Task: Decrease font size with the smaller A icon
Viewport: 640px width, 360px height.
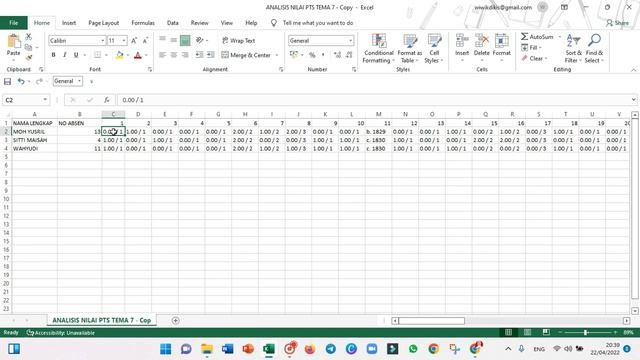Action: [x=145, y=40]
